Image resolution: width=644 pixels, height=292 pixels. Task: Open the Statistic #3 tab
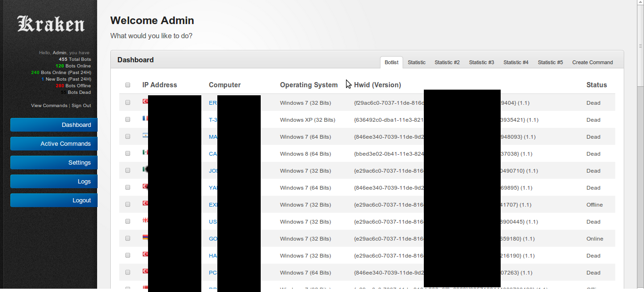(481, 62)
